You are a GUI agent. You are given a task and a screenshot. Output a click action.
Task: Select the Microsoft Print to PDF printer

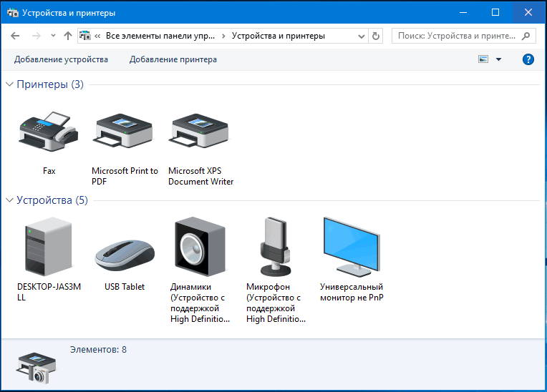click(x=123, y=132)
